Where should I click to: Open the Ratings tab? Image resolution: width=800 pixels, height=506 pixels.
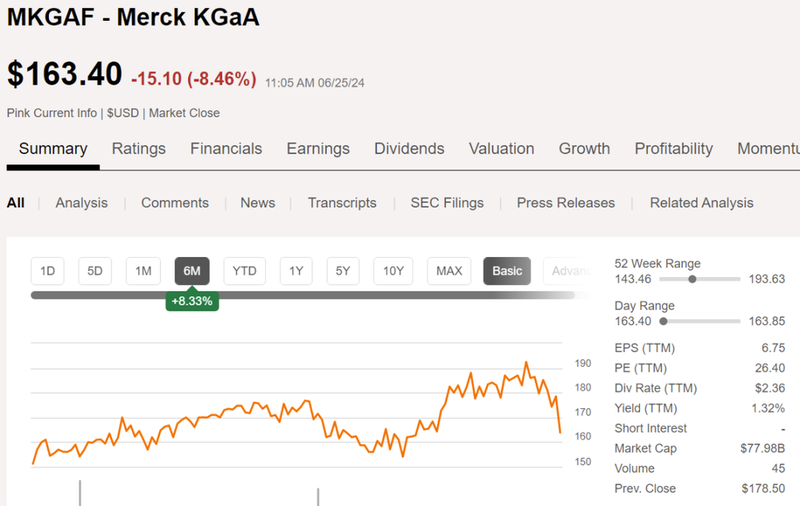click(139, 149)
